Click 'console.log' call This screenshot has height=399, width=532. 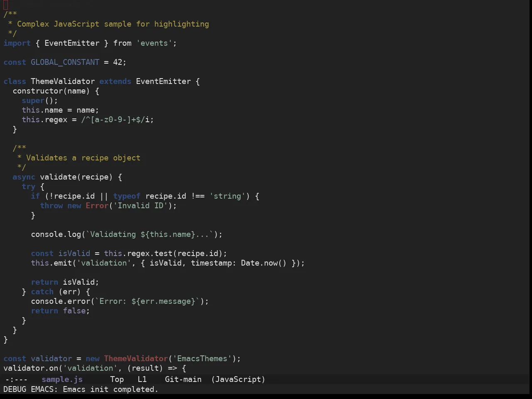[x=56, y=234]
